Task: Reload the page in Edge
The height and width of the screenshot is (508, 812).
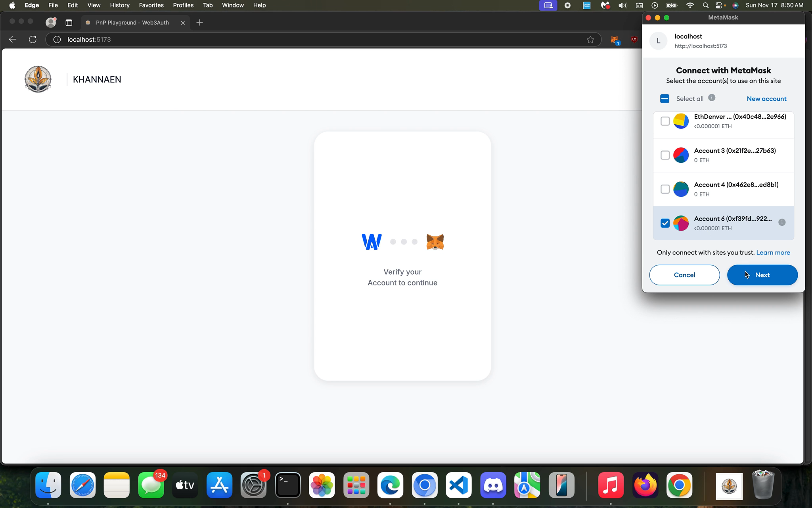Action: click(x=33, y=39)
